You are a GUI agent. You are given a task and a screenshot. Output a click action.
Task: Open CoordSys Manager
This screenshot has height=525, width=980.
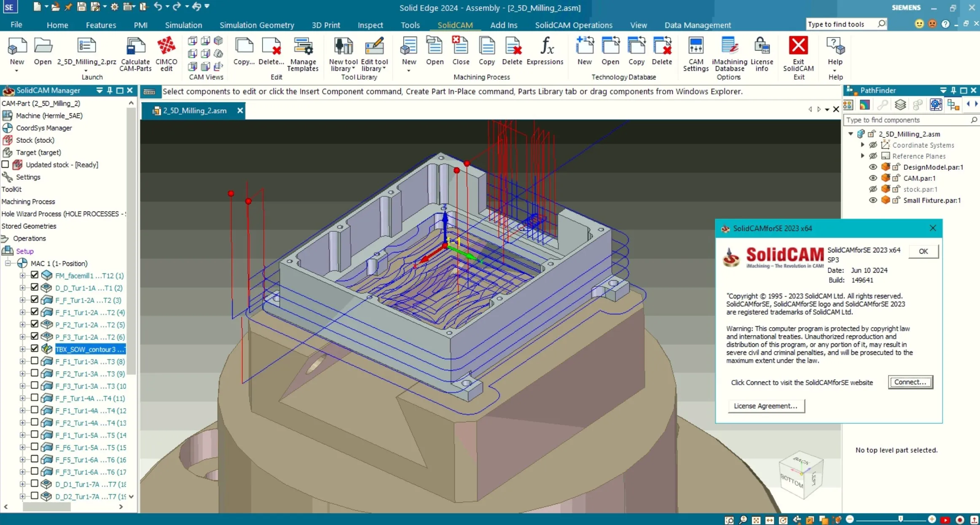(x=44, y=128)
